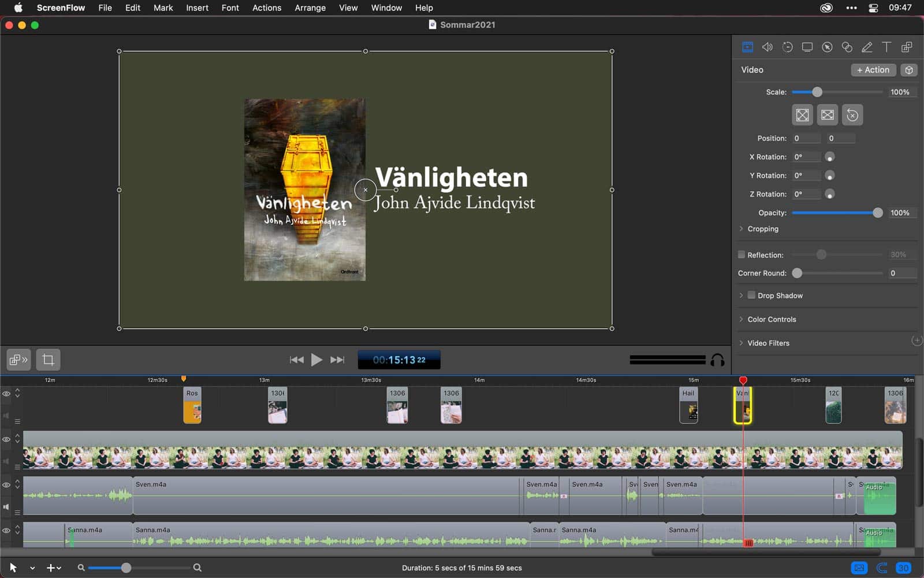The height and width of the screenshot is (578, 924).
Task: Expand the Cropping section
Action: pos(742,229)
